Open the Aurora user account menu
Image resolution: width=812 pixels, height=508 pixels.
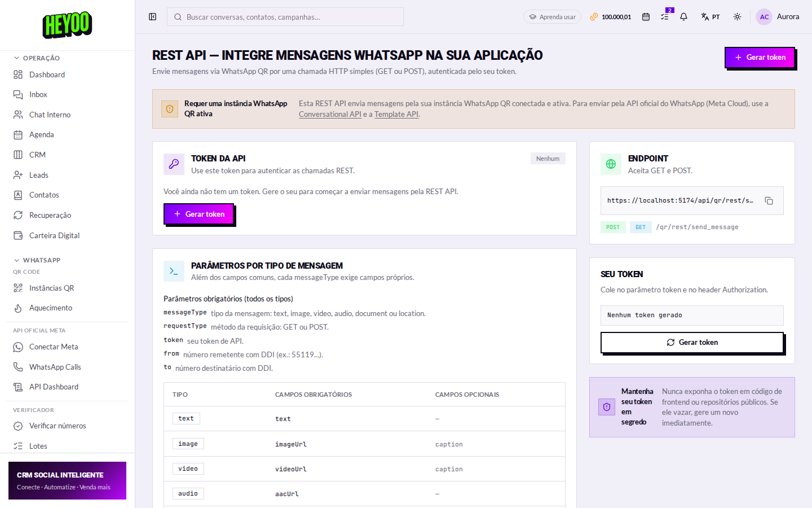(778, 17)
